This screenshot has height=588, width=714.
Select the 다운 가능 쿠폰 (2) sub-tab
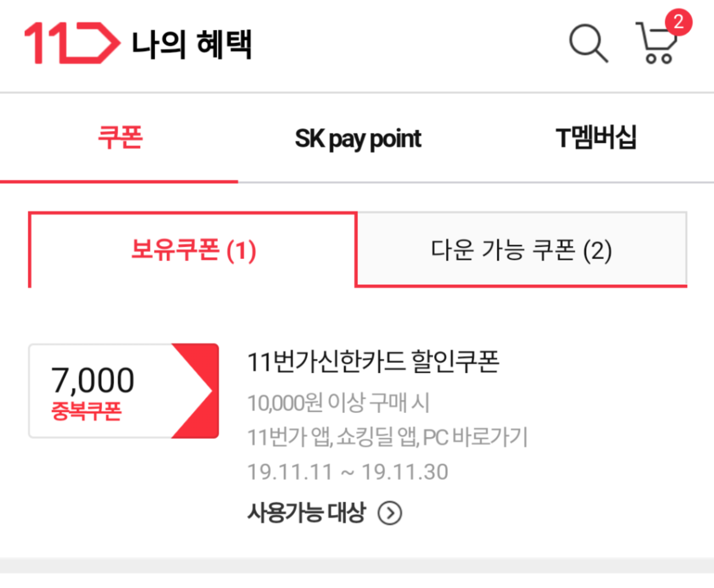tap(521, 250)
